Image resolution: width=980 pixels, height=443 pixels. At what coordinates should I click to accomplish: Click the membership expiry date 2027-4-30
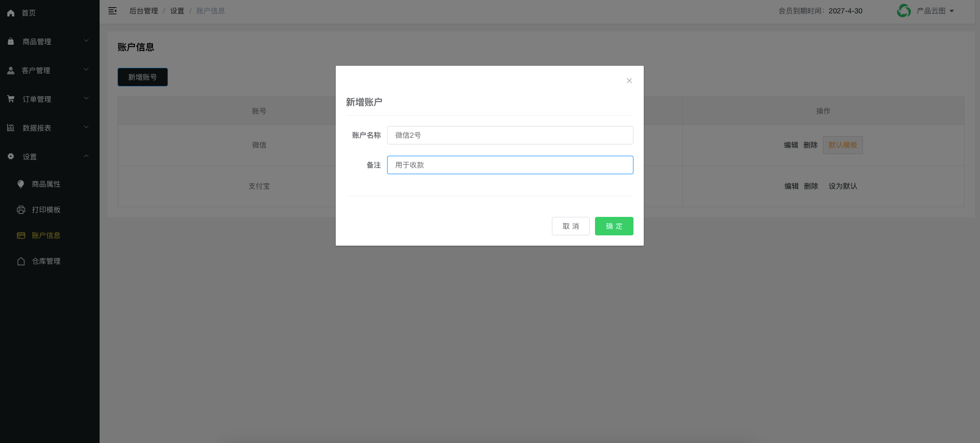point(846,11)
